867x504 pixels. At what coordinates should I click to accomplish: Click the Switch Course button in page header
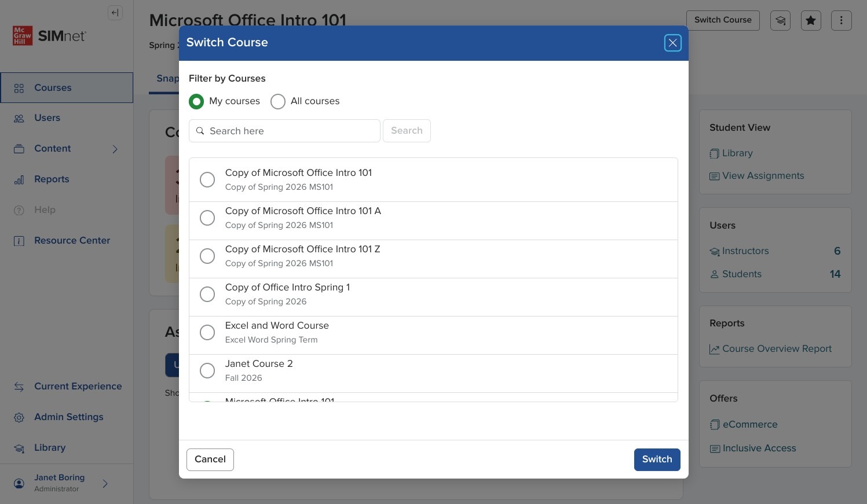723,20
